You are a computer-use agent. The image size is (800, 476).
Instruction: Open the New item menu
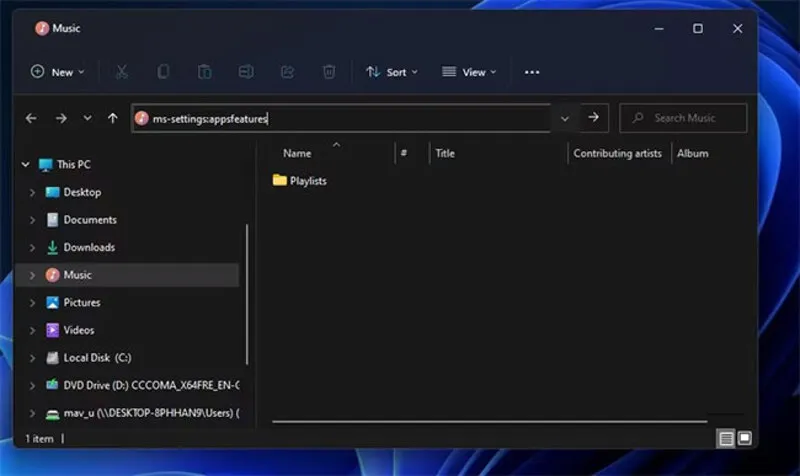(57, 72)
